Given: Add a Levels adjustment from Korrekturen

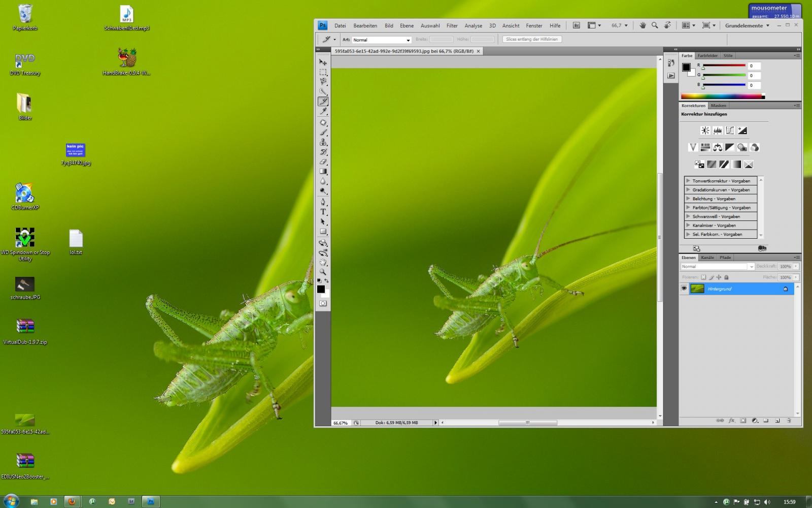Looking at the screenshot, I should (718, 131).
